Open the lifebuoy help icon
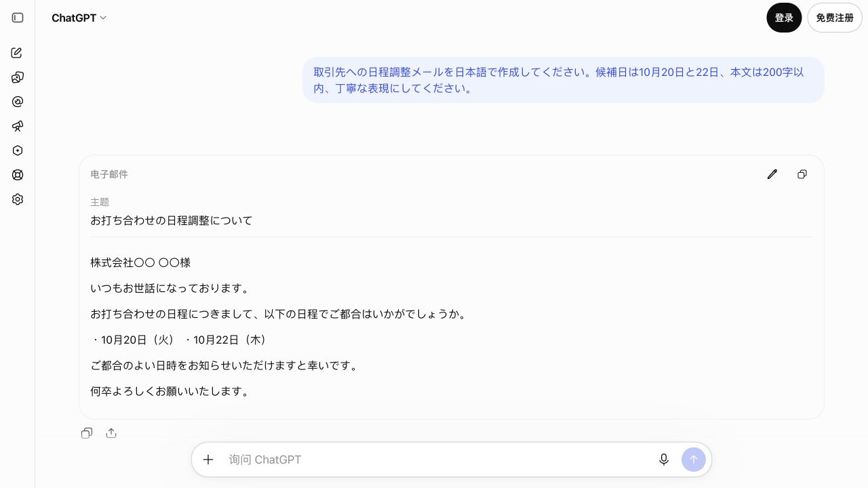868x488 pixels. (x=18, y=175)
